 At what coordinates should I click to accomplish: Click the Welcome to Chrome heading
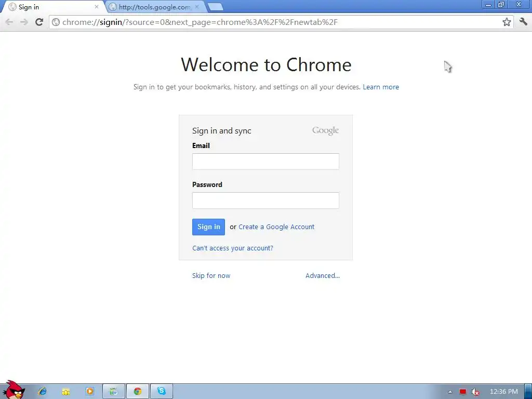pyautogui.click(x=266, y=64)
